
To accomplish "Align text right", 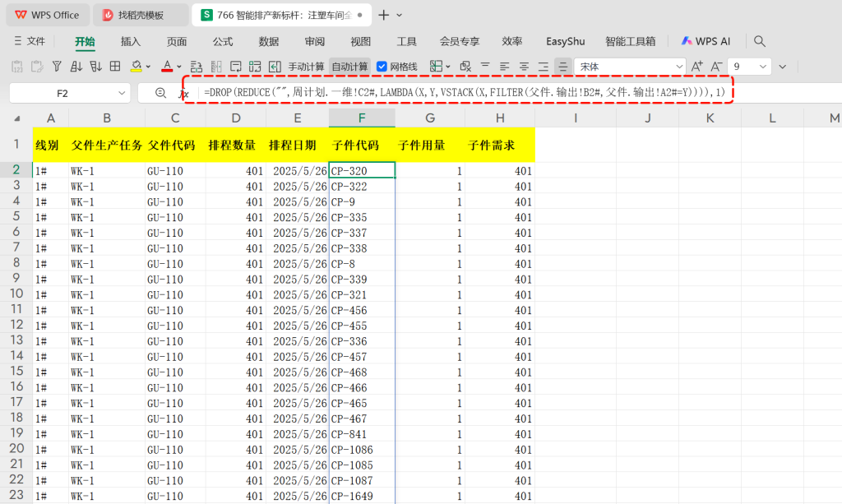I will pyautogui.click(x=543, y=67).
